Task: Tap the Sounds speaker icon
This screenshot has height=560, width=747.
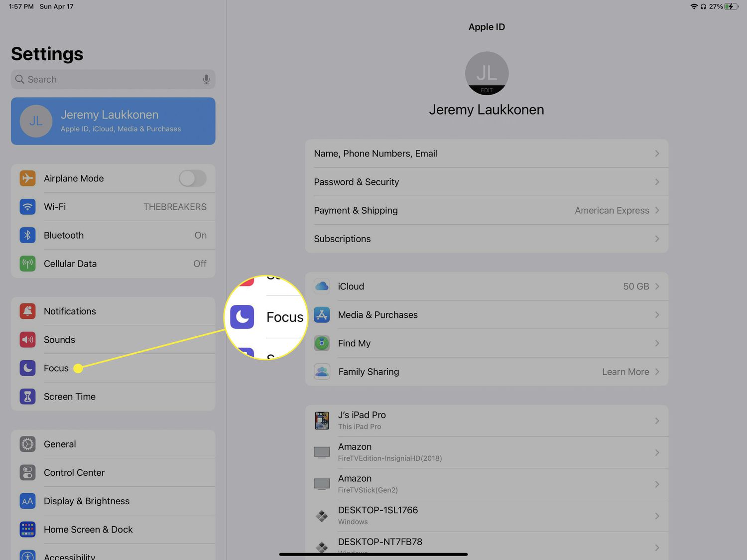Action: coord(27,340)
